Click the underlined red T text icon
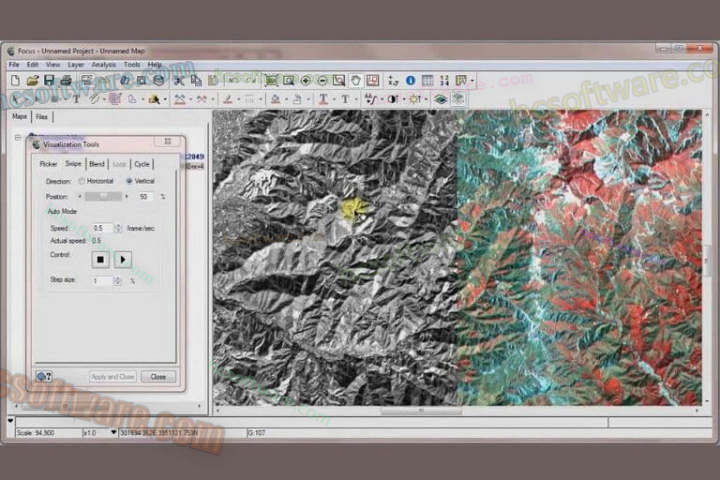 click(x=323, y=99)
